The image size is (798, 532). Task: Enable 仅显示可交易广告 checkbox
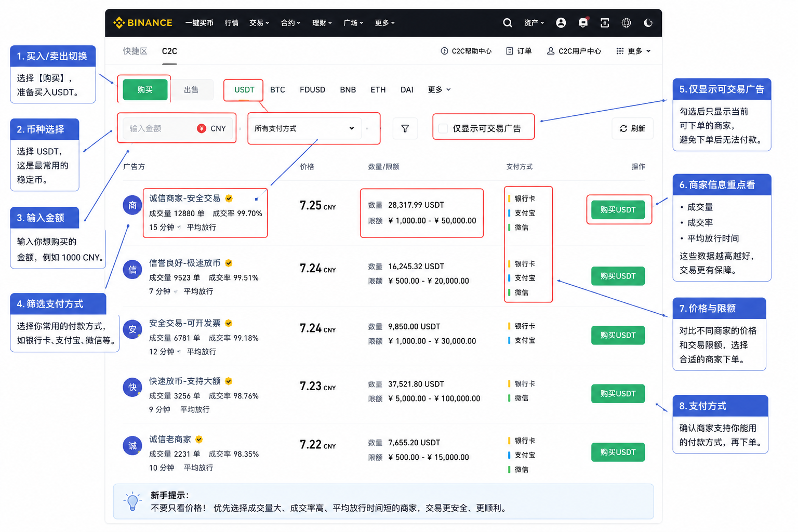click(443, 128)
